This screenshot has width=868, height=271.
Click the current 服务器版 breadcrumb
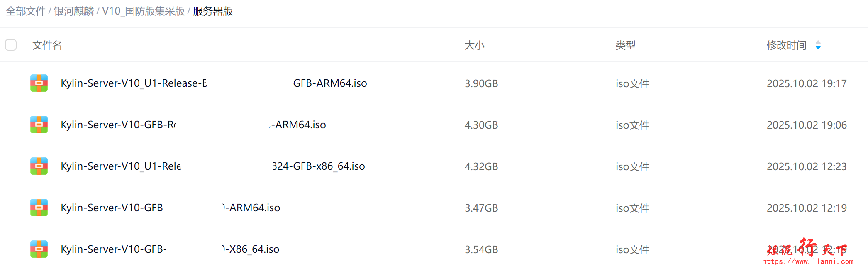click(213, 11)
